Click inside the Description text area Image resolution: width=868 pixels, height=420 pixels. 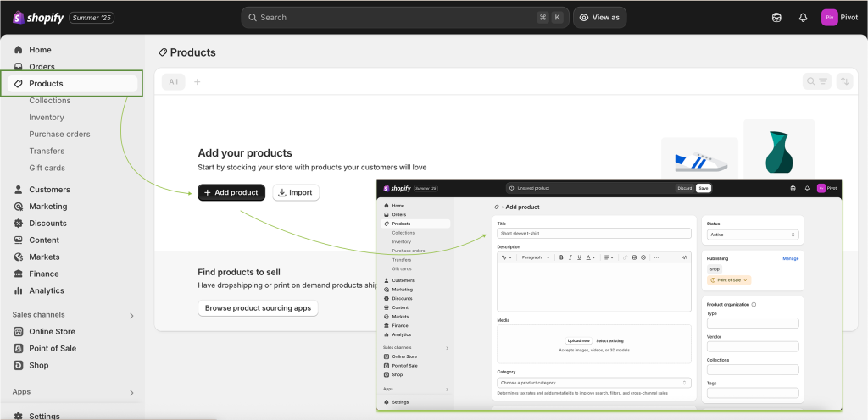tap(594, 287)
